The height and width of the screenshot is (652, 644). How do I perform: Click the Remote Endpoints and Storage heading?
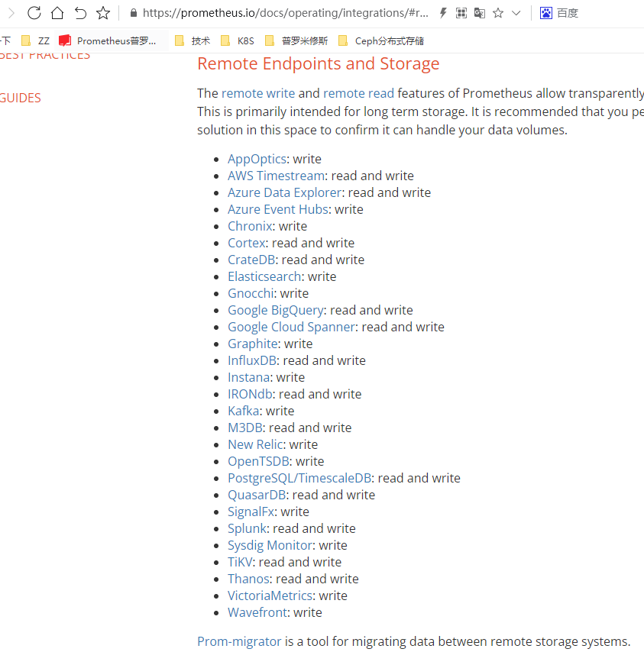[x=319, y=63]
